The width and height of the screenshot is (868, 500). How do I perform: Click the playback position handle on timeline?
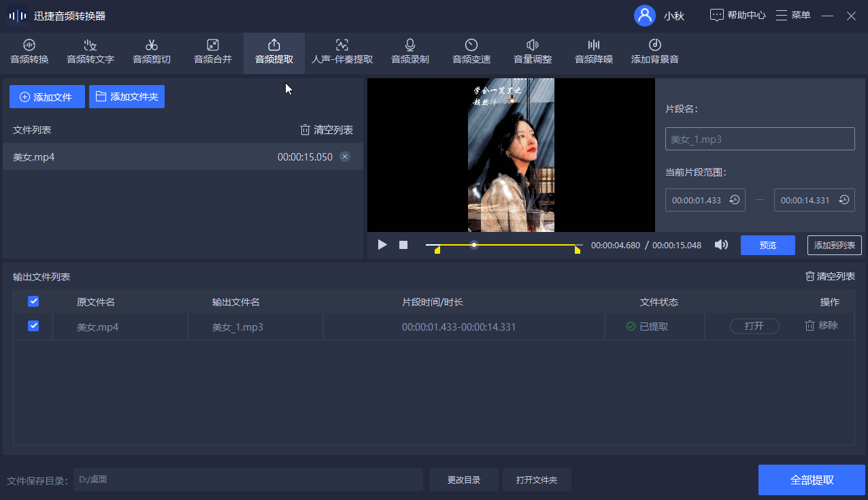pos(474,245)
